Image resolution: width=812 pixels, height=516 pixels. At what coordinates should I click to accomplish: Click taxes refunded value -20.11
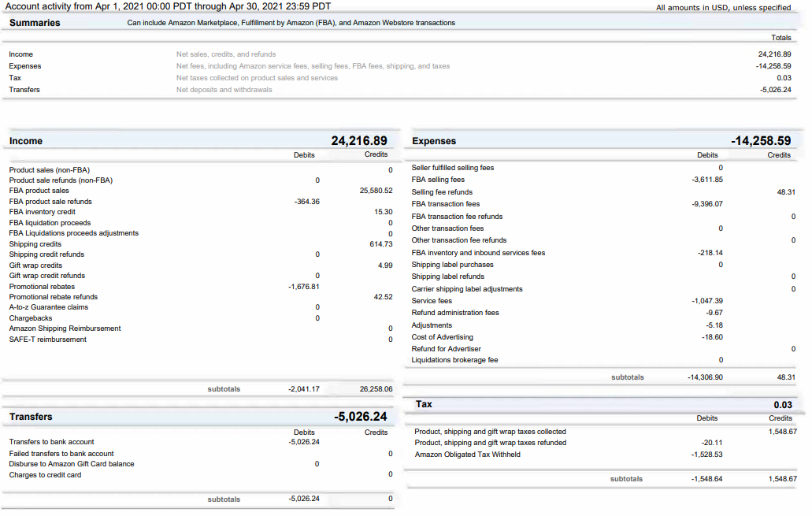pyautogui.click(x=712, y=443)
